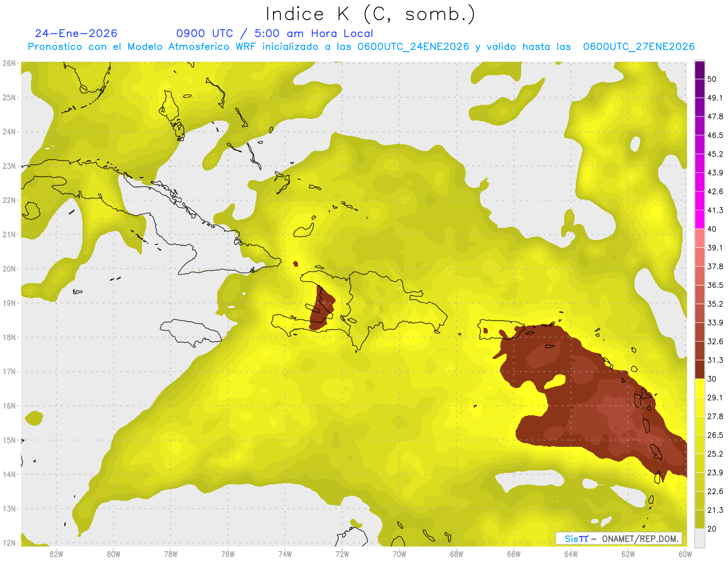Click the latitude axis label 19N

click(9, 303)
